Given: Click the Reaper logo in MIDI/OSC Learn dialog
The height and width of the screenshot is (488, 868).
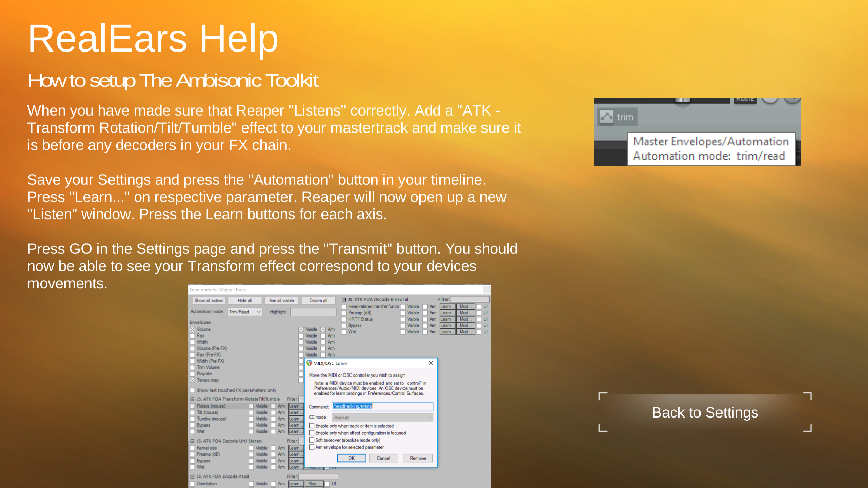Looking at the screenshot, I should [x=309, y=363].
